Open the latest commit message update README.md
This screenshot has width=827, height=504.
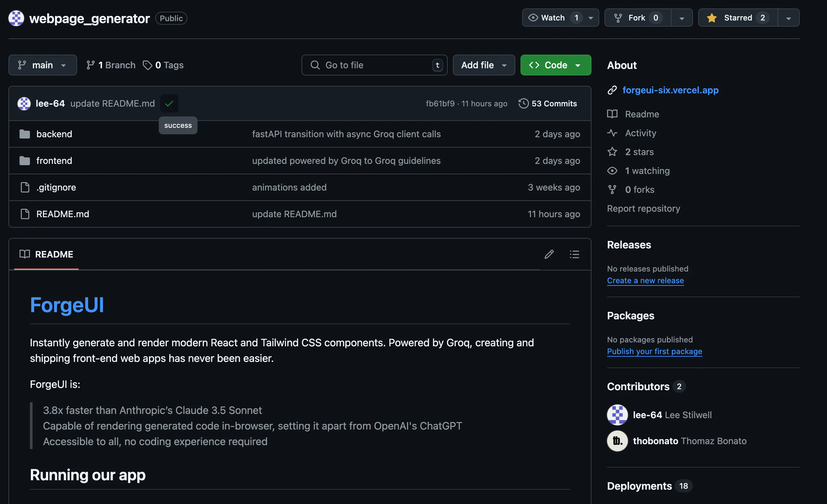[x=113, y=103]
